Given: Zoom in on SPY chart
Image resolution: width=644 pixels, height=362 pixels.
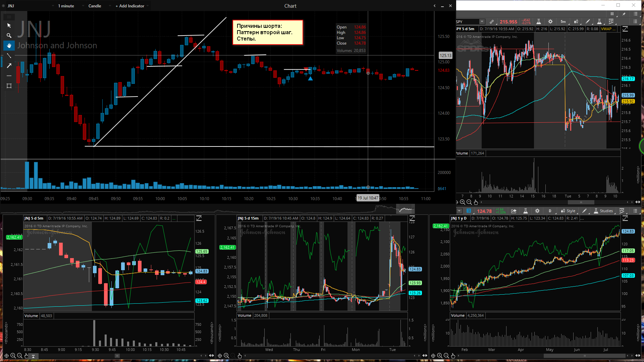Looking at the screenshot, I should (463, 202).
